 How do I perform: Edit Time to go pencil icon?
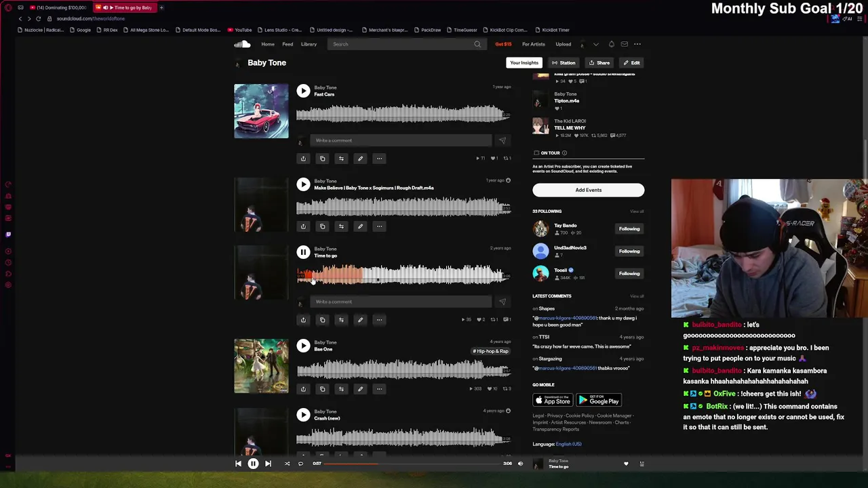point(360,320)
